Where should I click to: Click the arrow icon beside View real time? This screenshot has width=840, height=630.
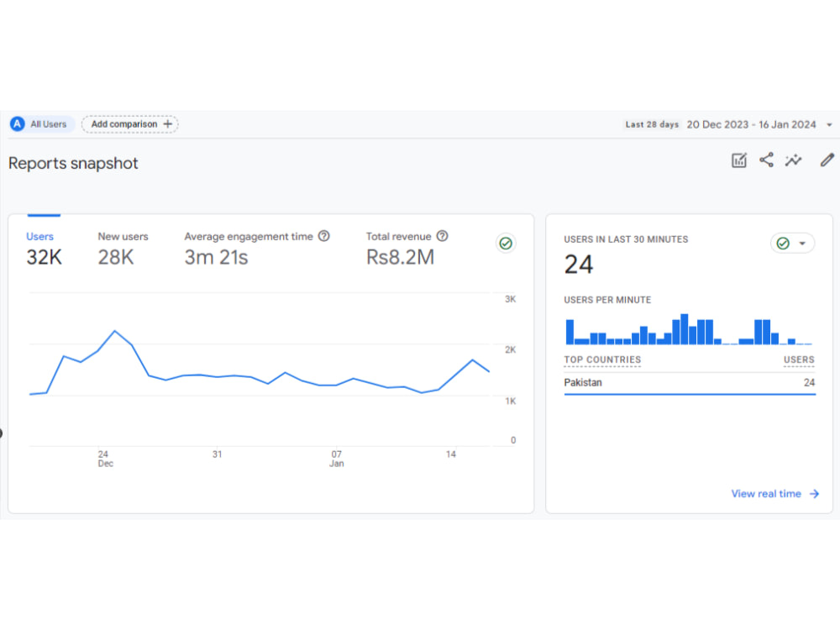814,494
